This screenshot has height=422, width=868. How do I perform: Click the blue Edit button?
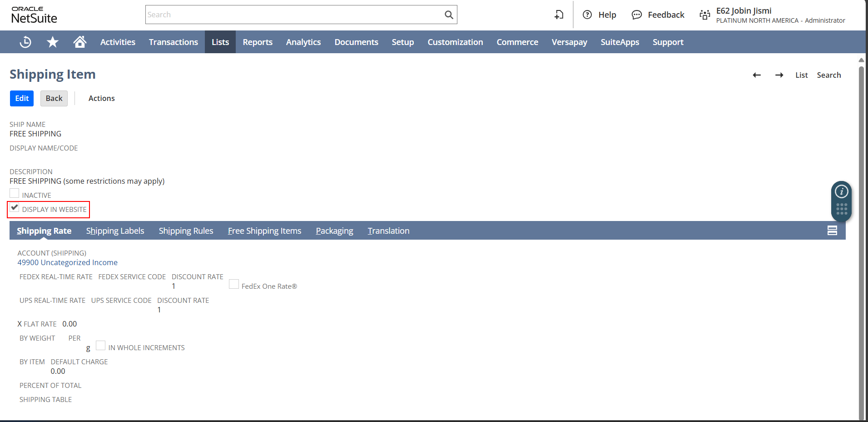22,98
